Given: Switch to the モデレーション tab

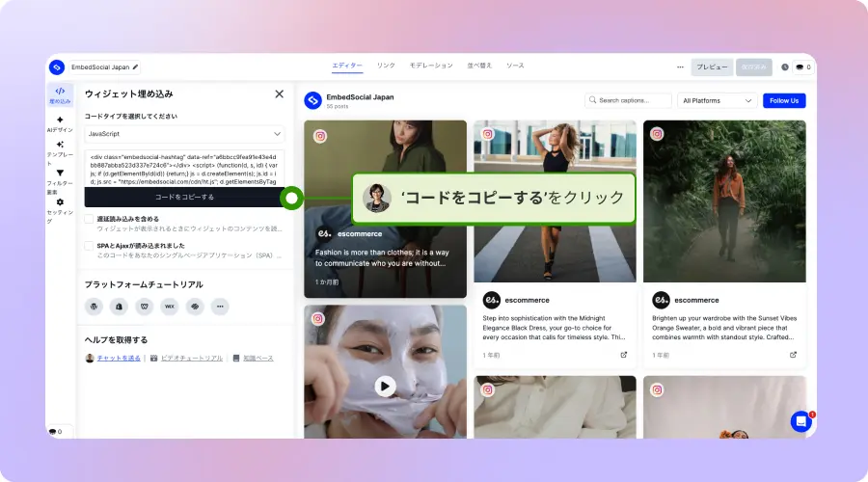Looking at the screenshot, I should (431, 66).
